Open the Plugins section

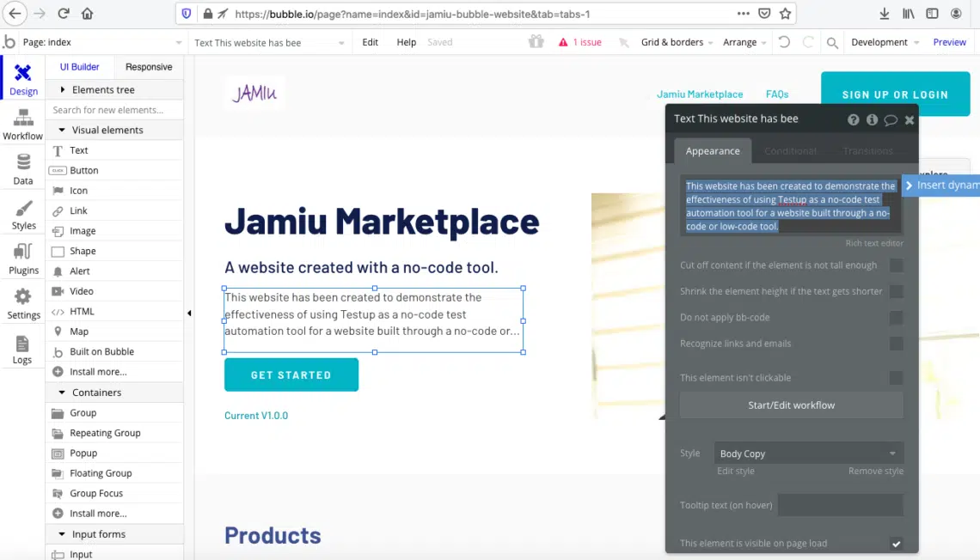click(23, 259)
